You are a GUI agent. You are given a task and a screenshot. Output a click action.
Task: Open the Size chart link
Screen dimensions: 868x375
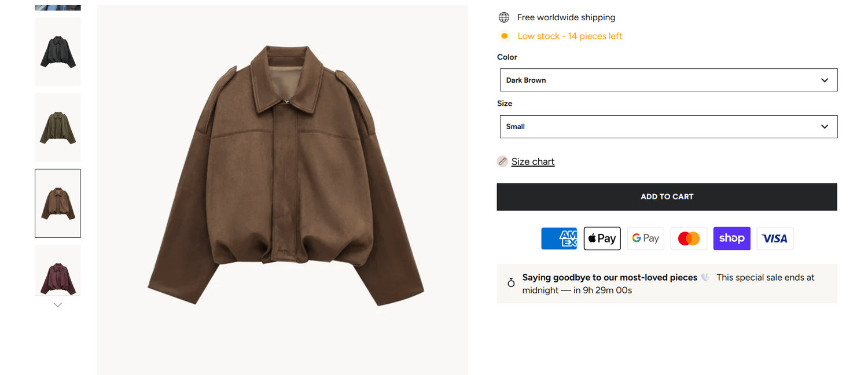tap(533, 161)
